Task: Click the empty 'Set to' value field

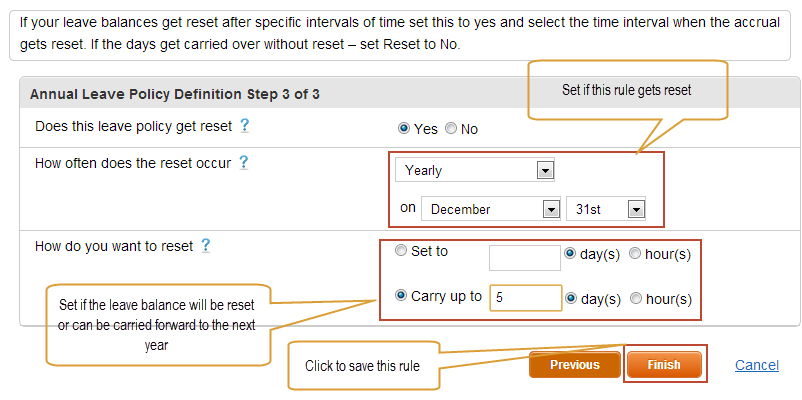Action: point(525,257)
